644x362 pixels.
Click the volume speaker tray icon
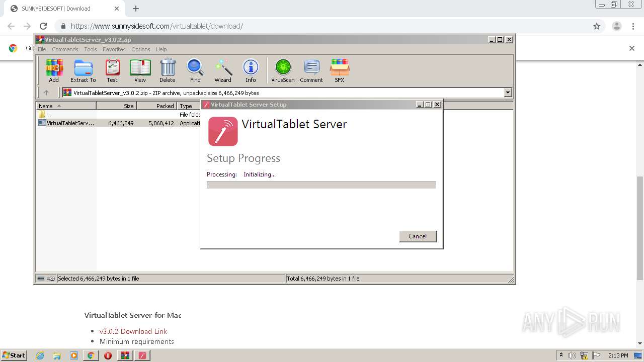[572, 355]
